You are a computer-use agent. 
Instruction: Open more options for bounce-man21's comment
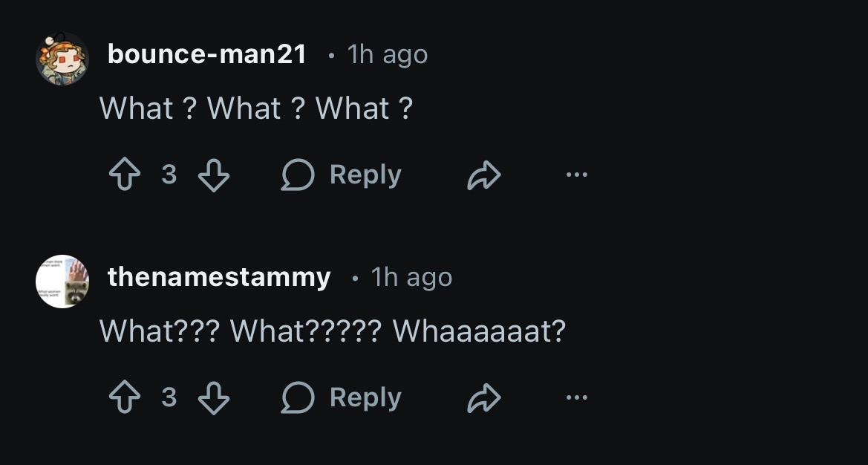point(576,175)
